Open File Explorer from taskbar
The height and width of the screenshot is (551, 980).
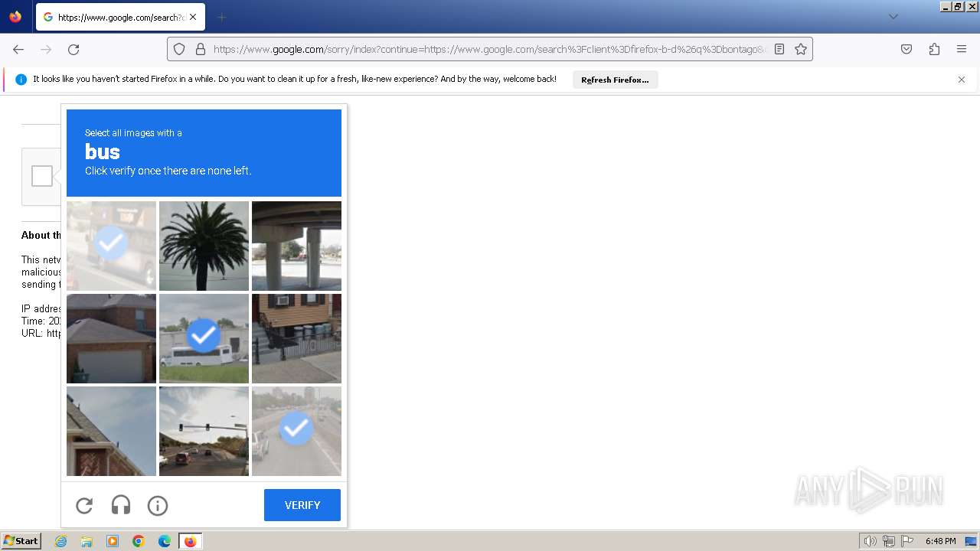pyautogui.click(x=87, y=541)
